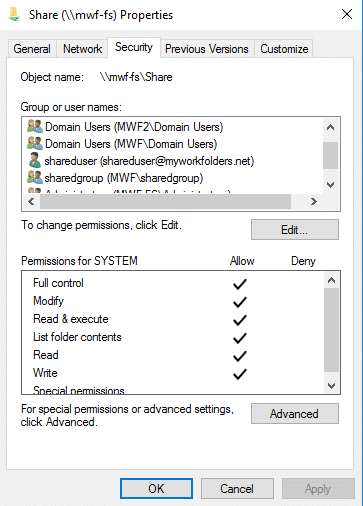This screenshot has height=506, width=363.
Task: Open Advanced security settings
Action: click(295, 414)
